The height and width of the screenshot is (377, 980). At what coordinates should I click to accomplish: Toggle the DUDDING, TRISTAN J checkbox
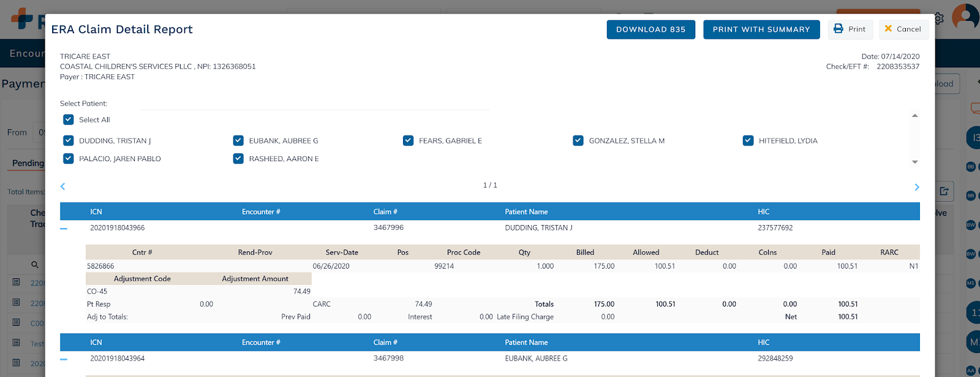[x=69, y=141]
